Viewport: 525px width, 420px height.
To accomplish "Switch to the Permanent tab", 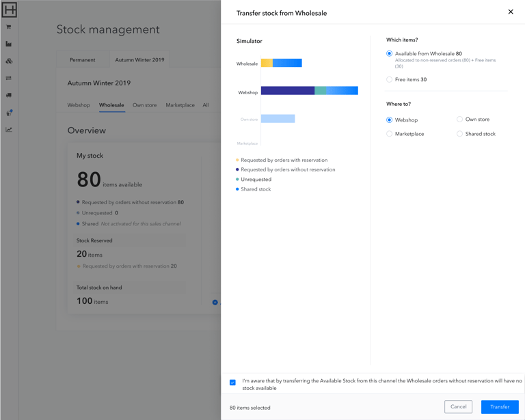I will [x=83, y=60].
